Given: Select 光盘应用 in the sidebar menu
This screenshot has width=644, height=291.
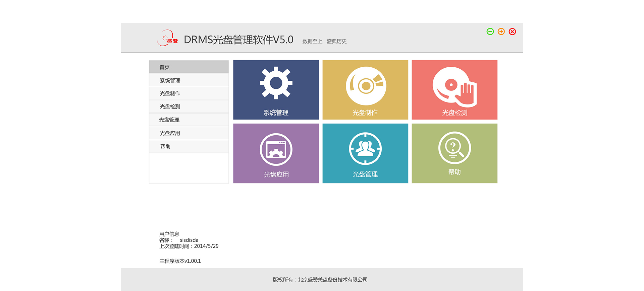Looking at the screenshot, I should click(x=189, y=133).
